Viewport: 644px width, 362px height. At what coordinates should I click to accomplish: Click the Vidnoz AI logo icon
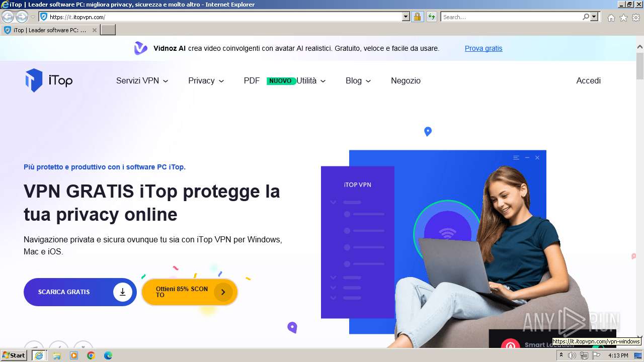[x=140, y=48]
